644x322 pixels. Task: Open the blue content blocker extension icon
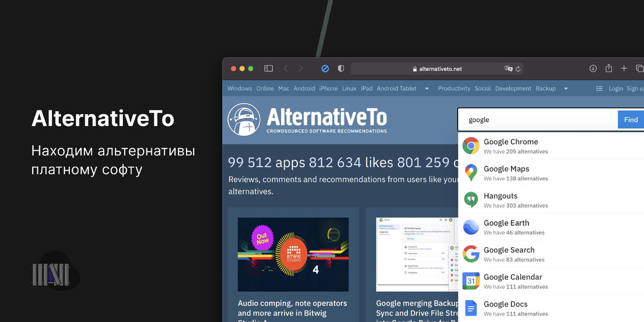click(325, 69)
